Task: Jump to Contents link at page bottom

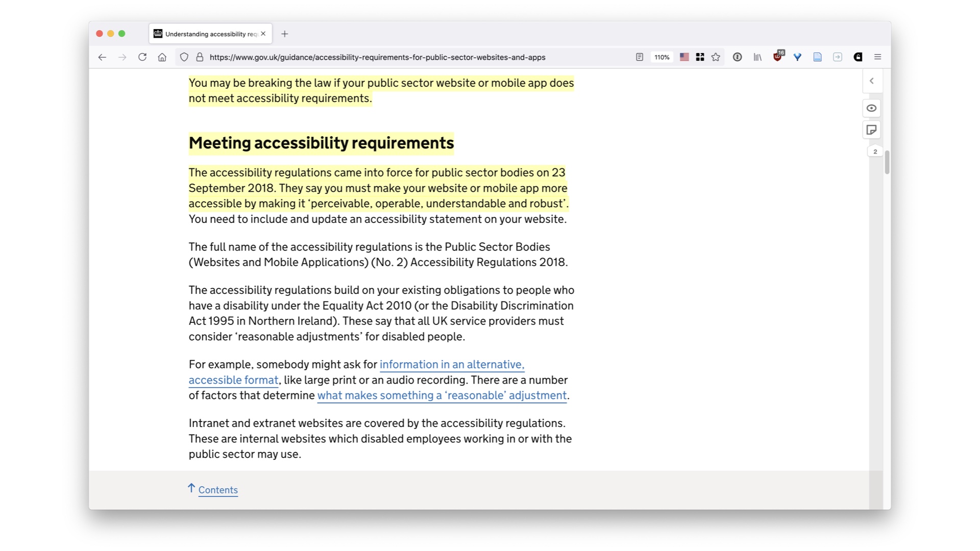Action: [x=218, y=490]
